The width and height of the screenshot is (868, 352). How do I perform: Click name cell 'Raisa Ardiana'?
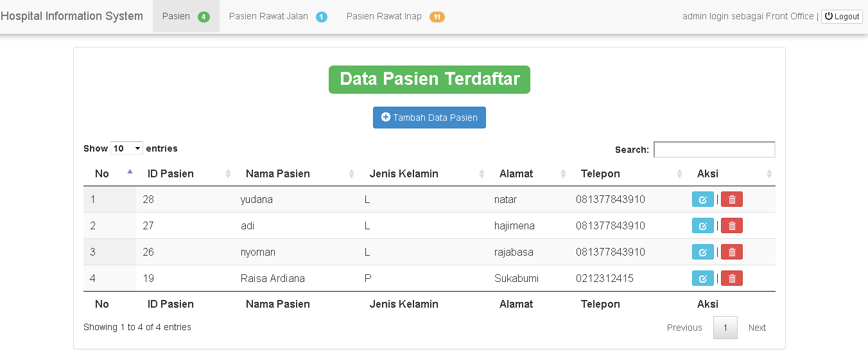pyautogui.click(x=273, y=278)
